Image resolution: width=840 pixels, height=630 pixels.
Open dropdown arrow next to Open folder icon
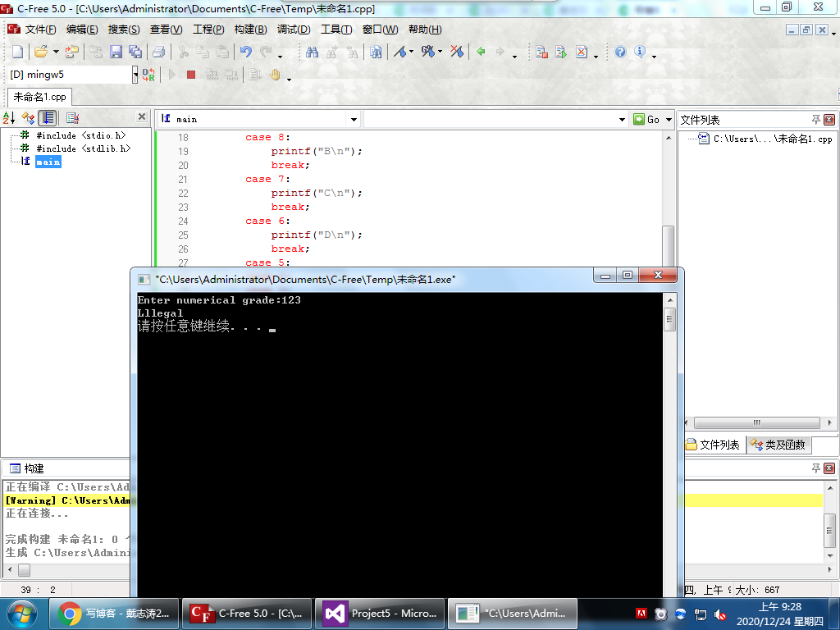coord(56,52)
